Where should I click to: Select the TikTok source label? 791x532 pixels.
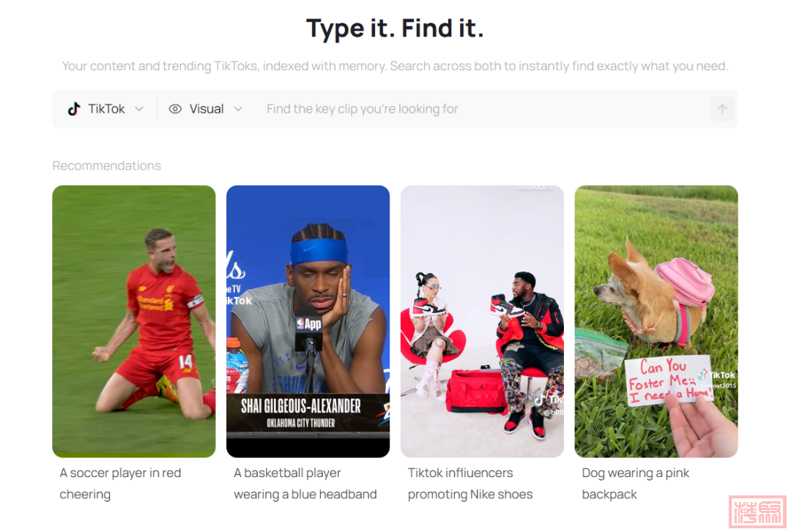107,109
